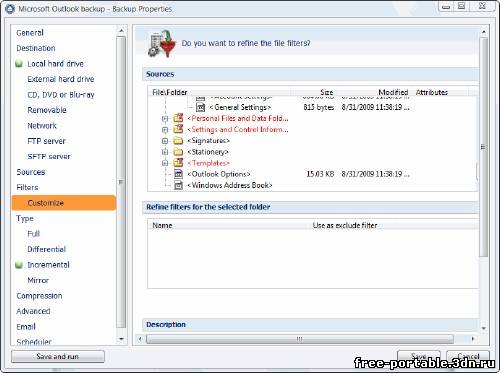This screenshot has width=500, height=373.
Task: Choose Differential backup type
Action: tap(47, 249)
